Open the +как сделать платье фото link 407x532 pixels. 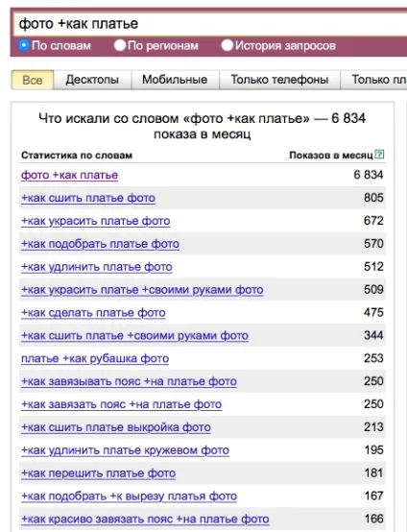[93, 313]
